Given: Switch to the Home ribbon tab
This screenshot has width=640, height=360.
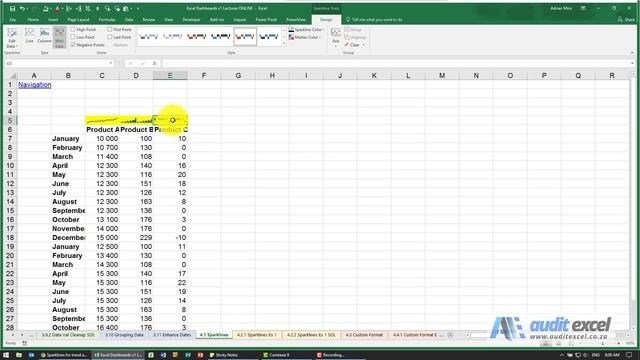Looking at the screenshot, I should click(x=33, y=20).
